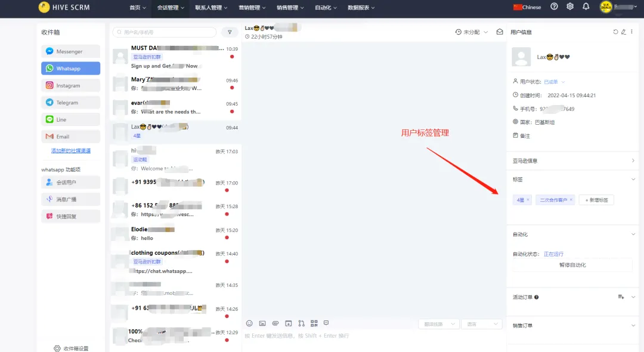Open the Mary conversation at 09:46
Screen dimensions: 644x352
[176, 84]
